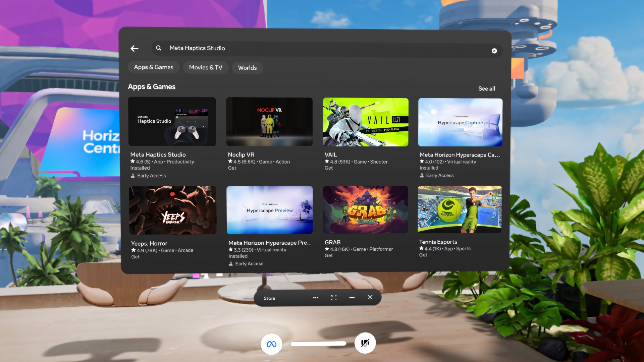
Task: Switch to the Worlds filter tab
Action: (247, 68)
